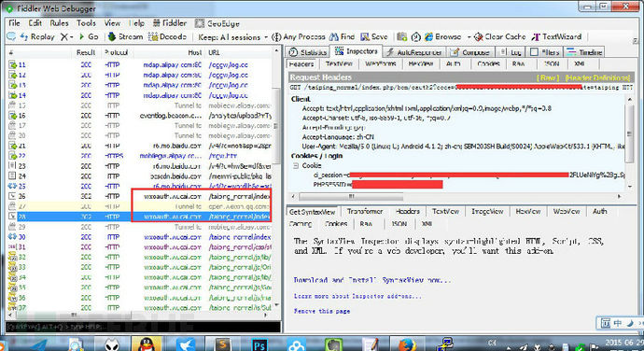Click the Browse Internet Explorer button
Viewport: 644px width, 351px height.
[442, 36]
